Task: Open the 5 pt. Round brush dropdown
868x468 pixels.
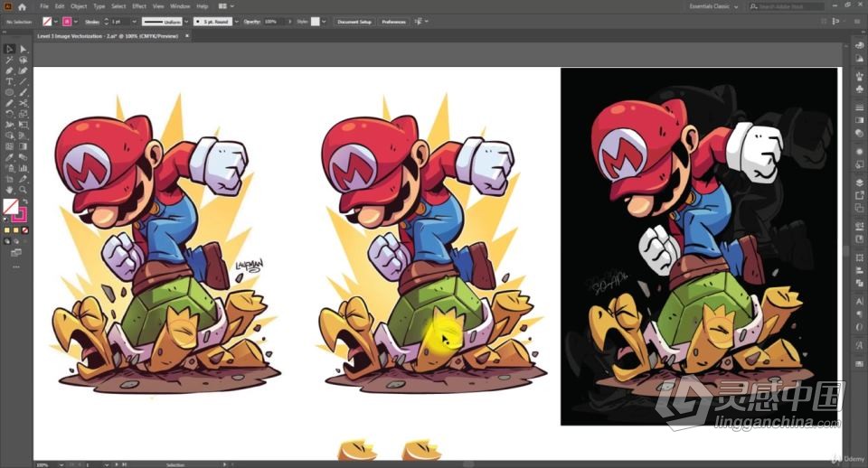Action: pyautogui.click(x=236, y=22)
